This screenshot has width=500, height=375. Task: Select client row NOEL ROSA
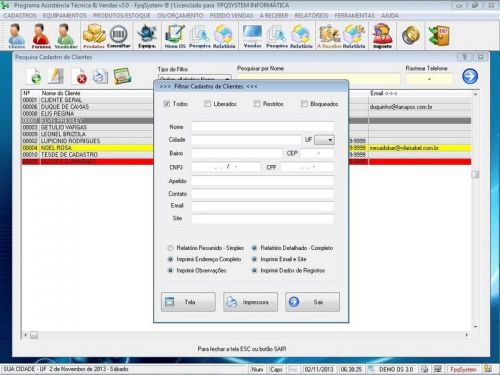pyautogui.click(x=246, y=148)
